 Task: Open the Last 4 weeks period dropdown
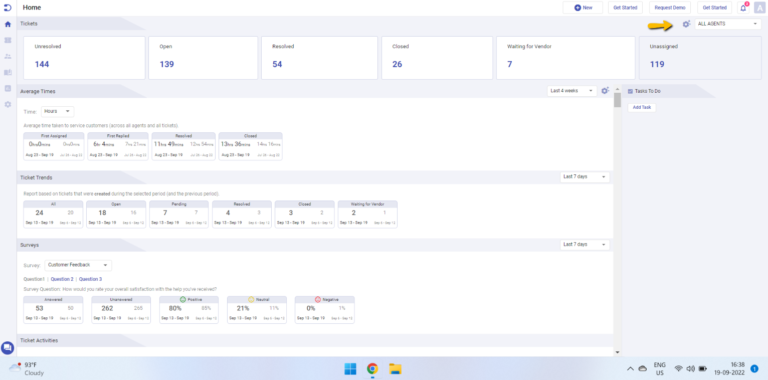point(572,91)
